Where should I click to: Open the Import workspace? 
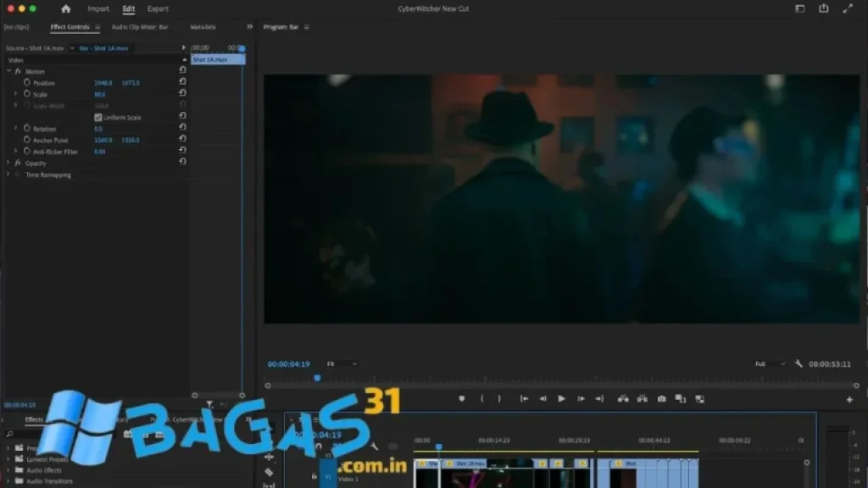point(98,8)
